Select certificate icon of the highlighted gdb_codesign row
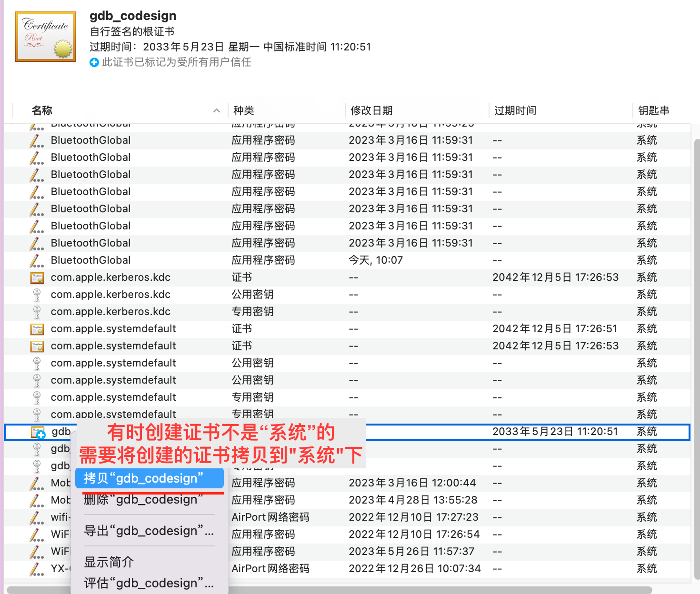Screen dimensions: 700x594 [x=38, y=432]
